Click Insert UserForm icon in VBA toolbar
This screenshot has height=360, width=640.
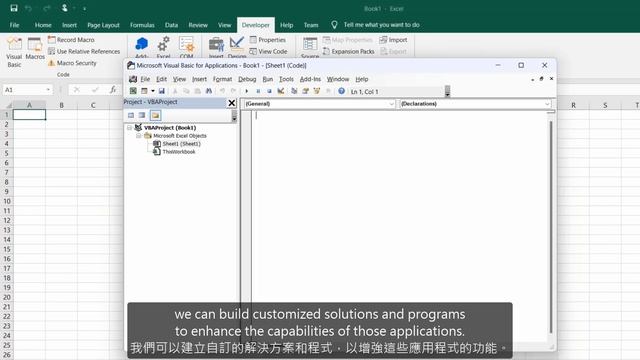144,91
